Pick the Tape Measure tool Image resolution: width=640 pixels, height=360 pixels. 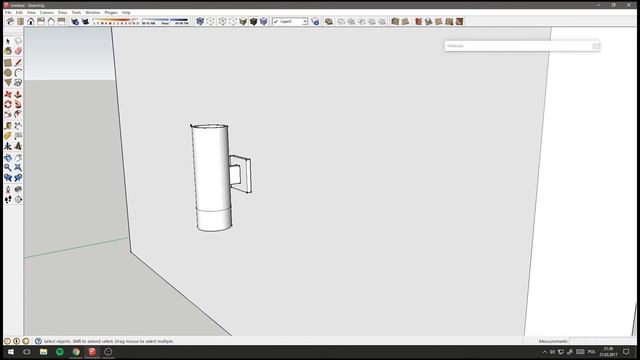(8, 126)
